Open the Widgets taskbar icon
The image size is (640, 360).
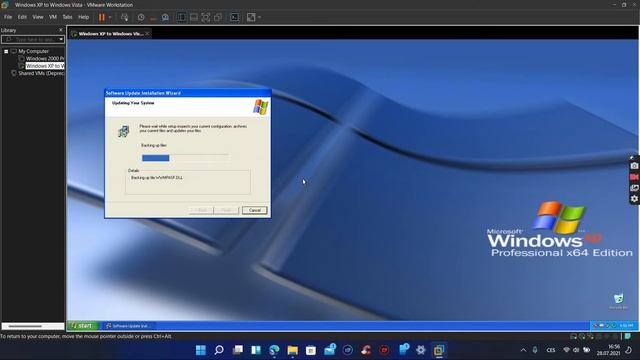tap(256, 350)
